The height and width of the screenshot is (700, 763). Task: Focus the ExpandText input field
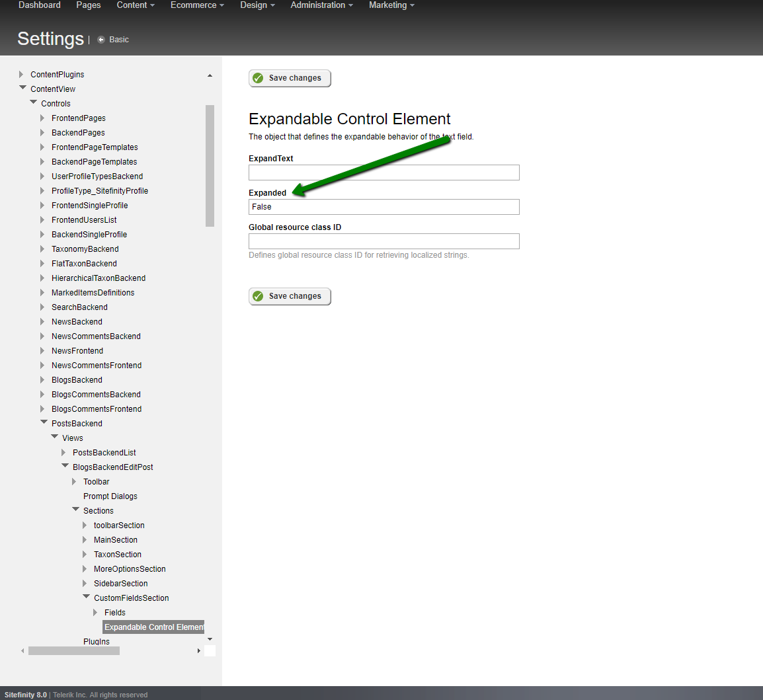(384, 173)
